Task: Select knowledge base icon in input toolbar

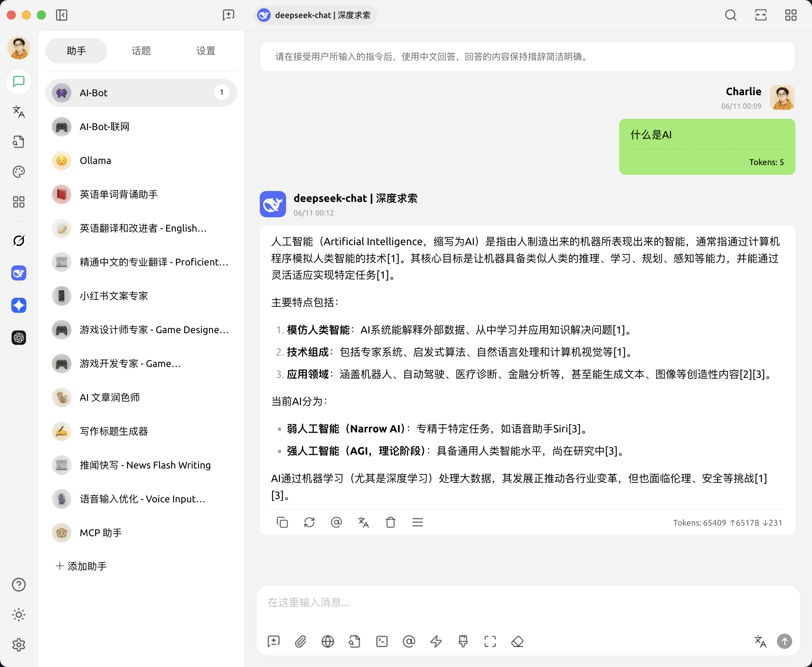Action: click(354, 641)
